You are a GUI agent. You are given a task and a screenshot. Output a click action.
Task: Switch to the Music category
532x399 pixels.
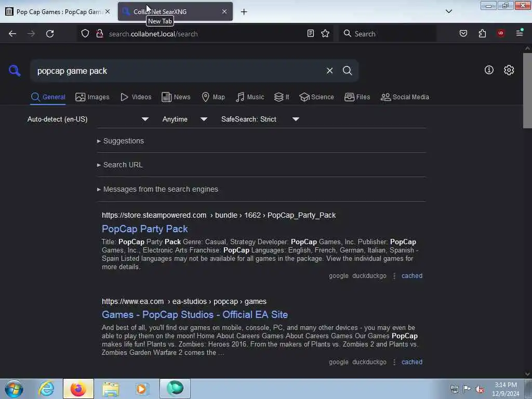point(250,97)
